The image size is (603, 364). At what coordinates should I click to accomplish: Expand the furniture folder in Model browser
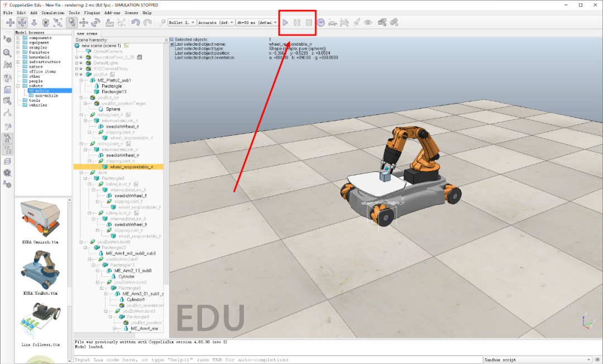pyautogui.click(x=18, y=52)
